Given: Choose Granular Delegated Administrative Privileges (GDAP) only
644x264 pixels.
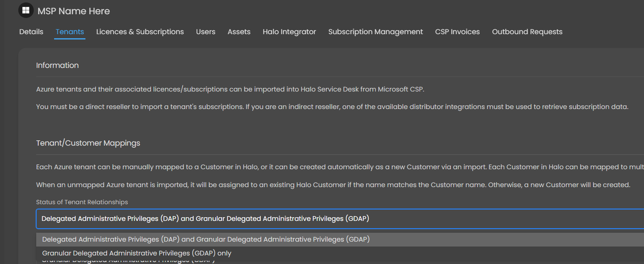Looking at the screenshot, I should pyautogui.click(x=340, y=253).
